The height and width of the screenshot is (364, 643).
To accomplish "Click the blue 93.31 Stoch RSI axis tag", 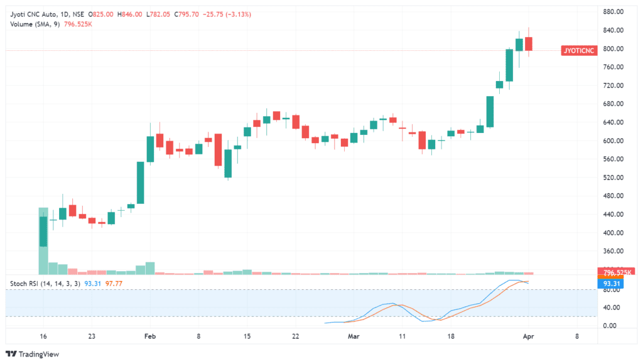I will click(x=610, y=284).
